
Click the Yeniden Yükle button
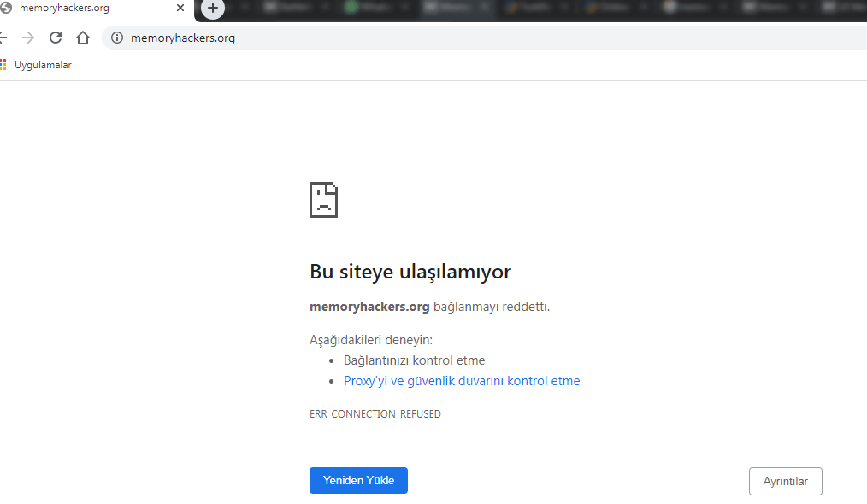358,480
